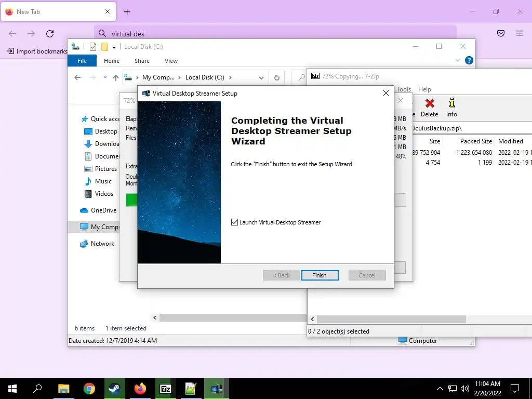Open Firefox Pocket save icon
The image size is (532, 399).
[x=500, y=33]
